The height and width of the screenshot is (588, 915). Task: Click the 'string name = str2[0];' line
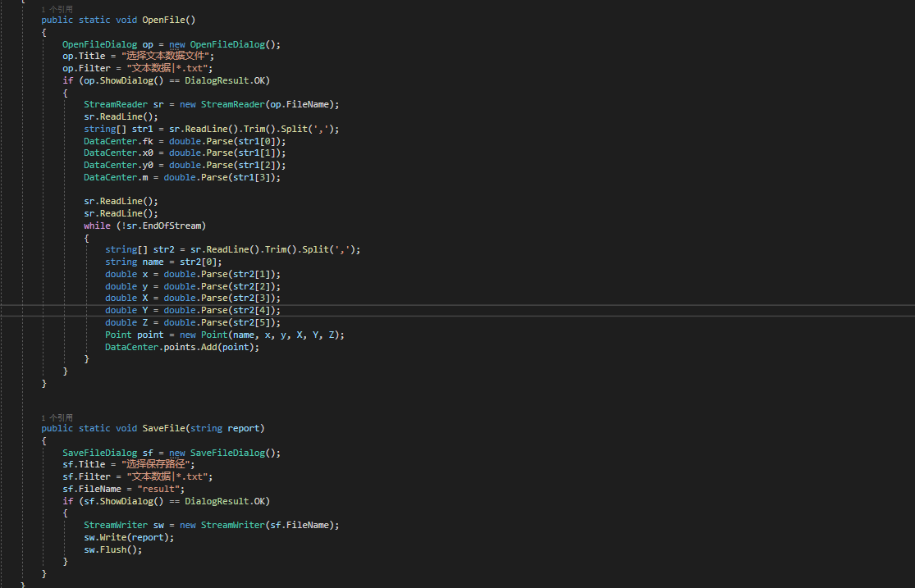(163, 262)
